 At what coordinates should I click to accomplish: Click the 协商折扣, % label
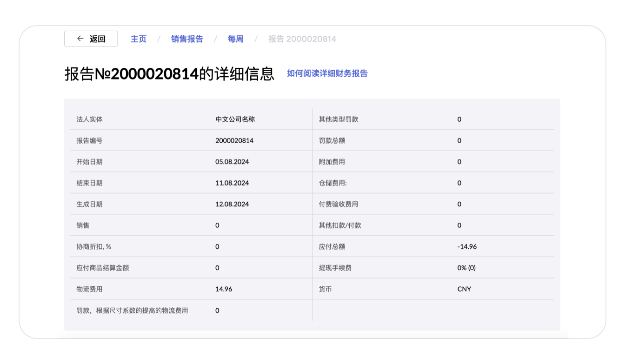(x=94, y=247)
